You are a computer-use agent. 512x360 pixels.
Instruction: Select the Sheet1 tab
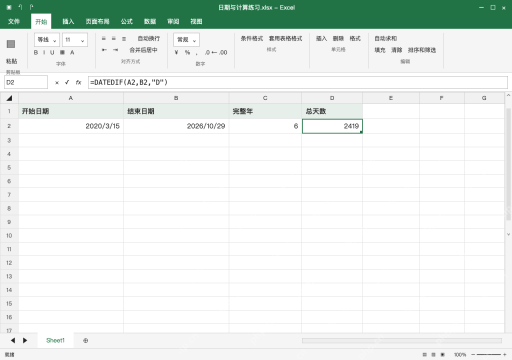click(x=55, y=340)
